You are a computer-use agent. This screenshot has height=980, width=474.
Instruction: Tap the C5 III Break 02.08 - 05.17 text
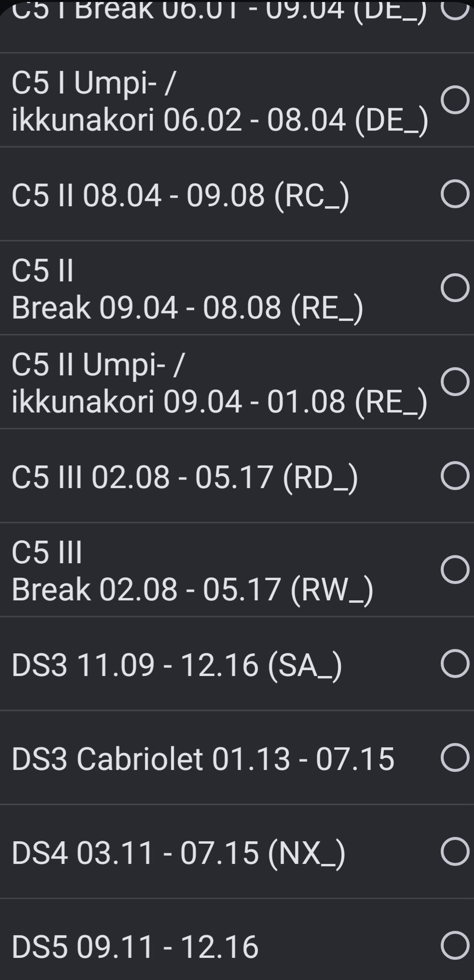click(x=192, y=571)
